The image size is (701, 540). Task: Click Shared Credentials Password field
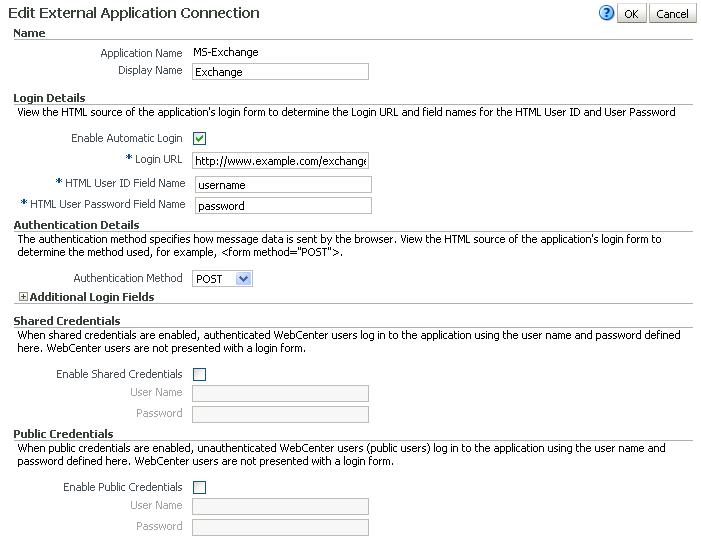(x=280, y=414)
